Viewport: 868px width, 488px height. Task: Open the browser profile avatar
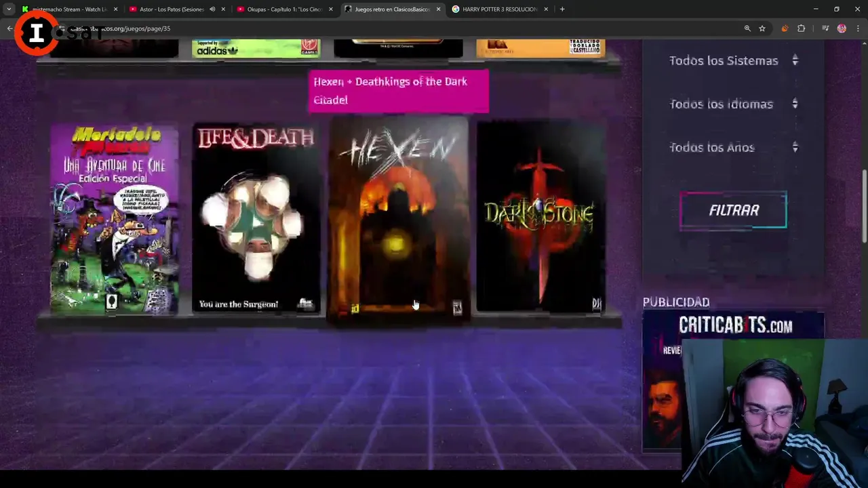point(842,28)
